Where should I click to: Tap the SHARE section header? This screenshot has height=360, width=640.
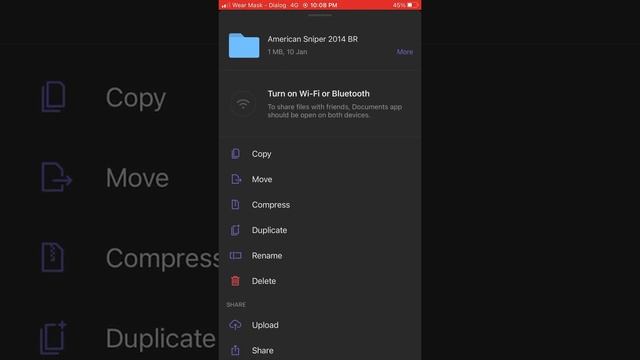pos(236,305)
